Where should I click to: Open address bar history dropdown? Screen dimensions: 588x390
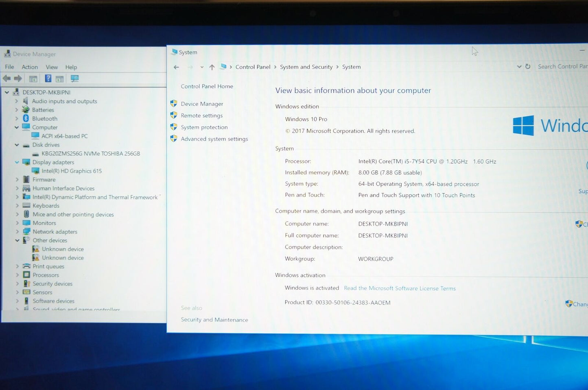coord(519,66)
